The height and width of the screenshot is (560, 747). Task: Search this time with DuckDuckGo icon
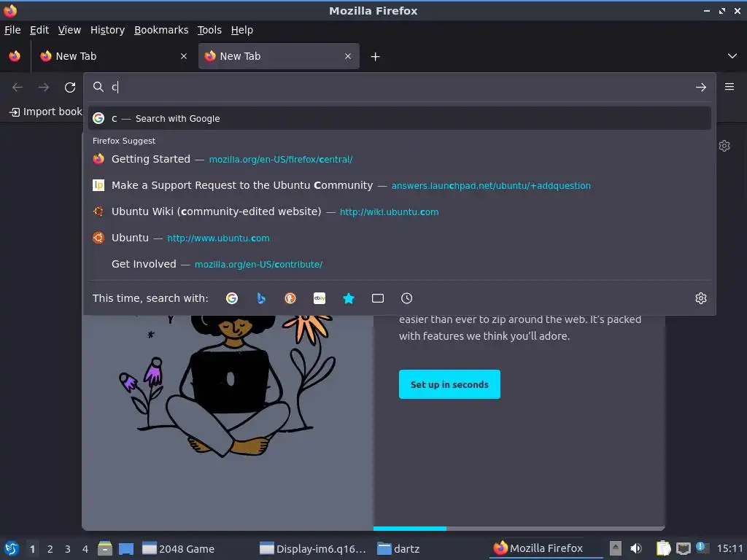coord(290,298)
